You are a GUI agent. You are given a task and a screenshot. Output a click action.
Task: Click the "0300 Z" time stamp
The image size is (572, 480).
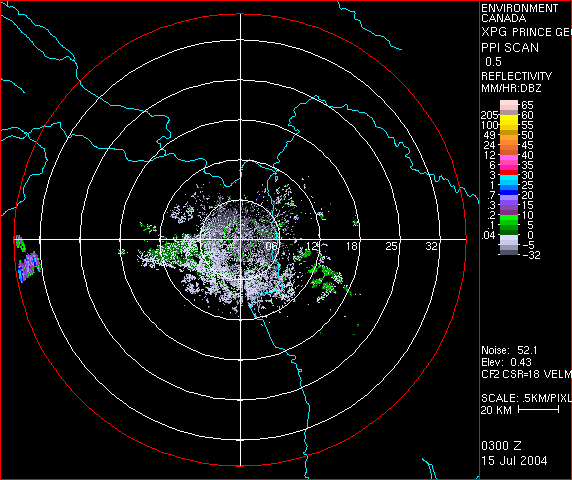(x=501, y=446)
